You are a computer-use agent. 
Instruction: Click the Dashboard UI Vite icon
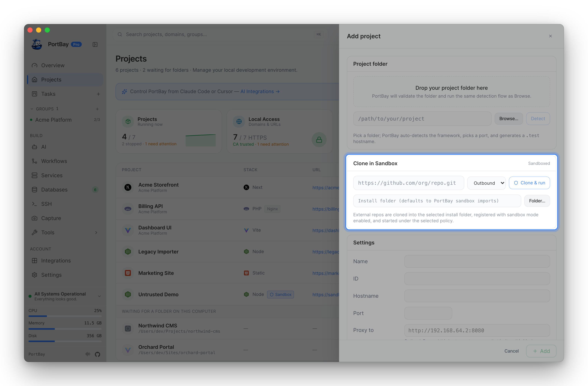pos(128,230)
